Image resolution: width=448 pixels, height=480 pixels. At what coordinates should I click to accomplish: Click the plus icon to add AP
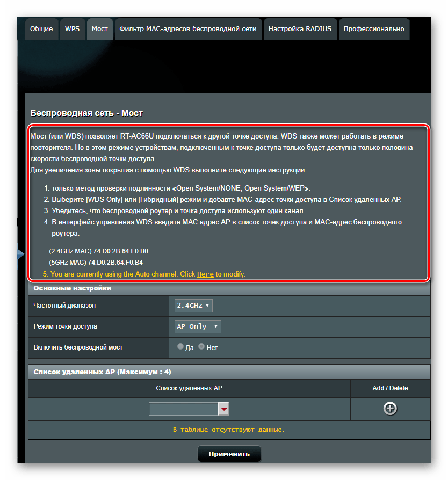pos(390,409)
